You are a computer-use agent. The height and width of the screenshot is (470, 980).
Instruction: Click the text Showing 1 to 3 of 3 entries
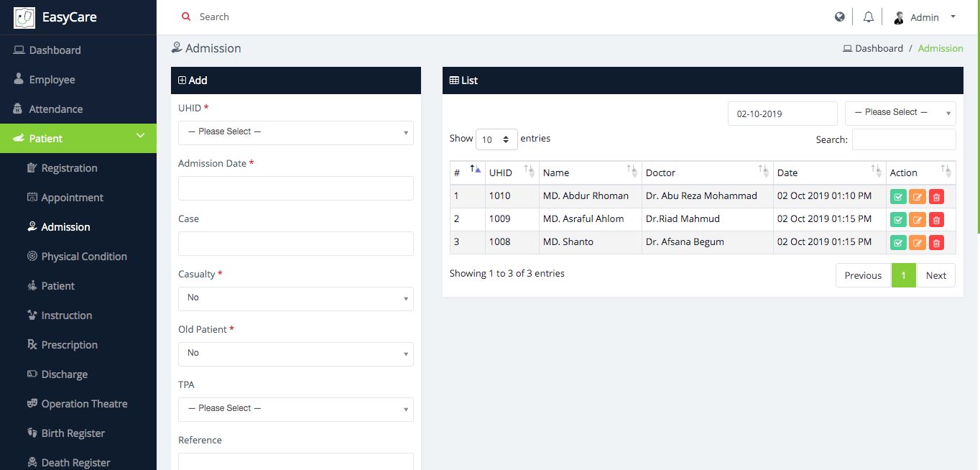tap(507, 273)
